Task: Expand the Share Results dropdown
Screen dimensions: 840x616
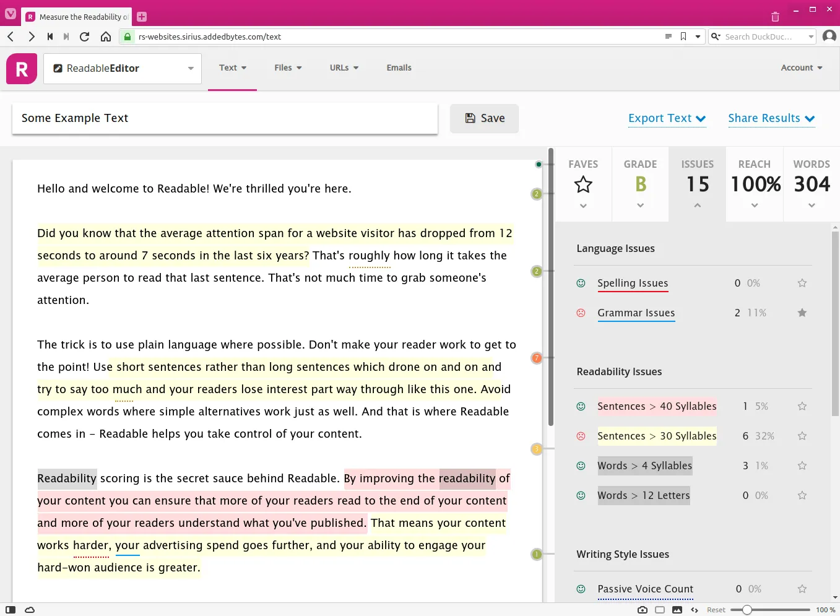Action: pyautogui.click(x=771, y=118)
